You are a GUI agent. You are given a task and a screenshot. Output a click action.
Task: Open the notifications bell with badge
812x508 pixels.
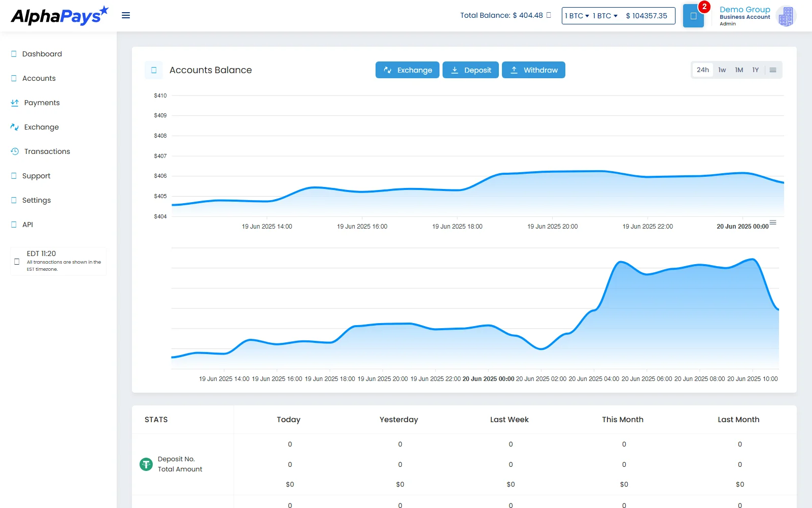click(693, 16)
